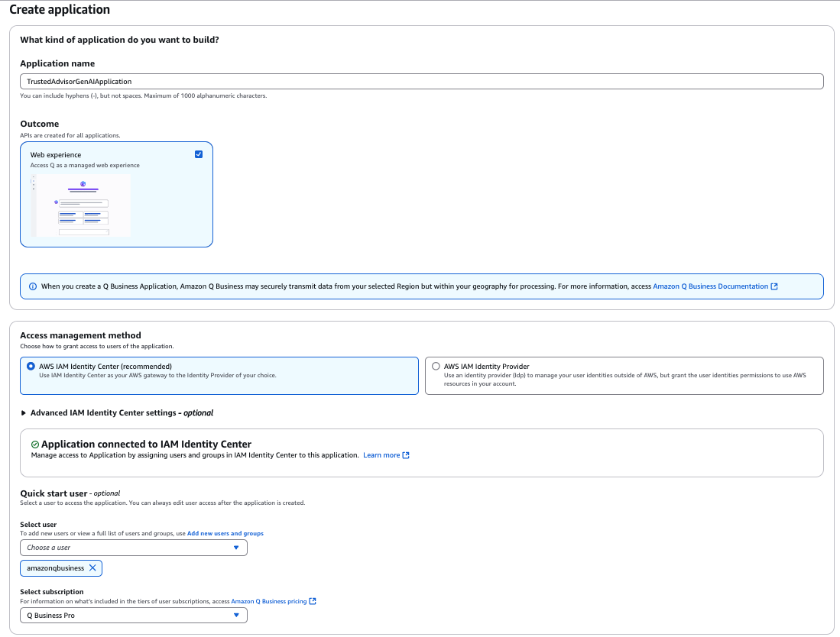Open Amazon Q Business pricing link
The image size is (840, 637).
pyautogui.click(x=269, y=601)
